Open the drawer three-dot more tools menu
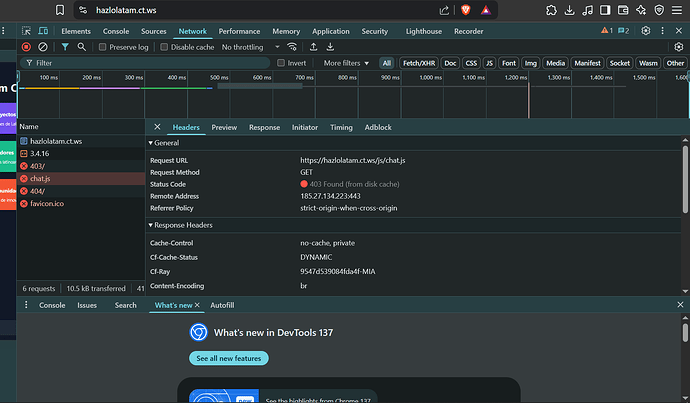Screen dimensions: 690x403 pyautogui.click(x=26, y=305)
